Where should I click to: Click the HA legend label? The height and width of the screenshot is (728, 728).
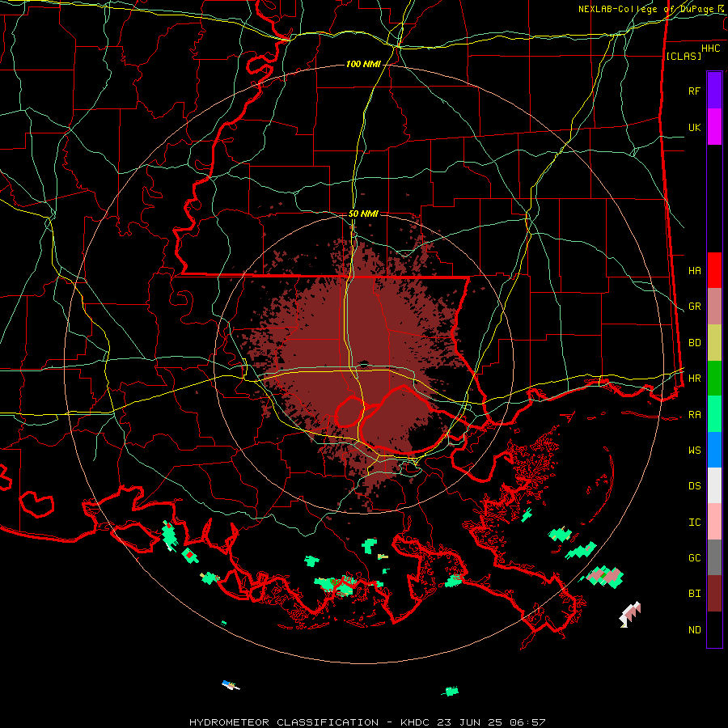point(694,271)
